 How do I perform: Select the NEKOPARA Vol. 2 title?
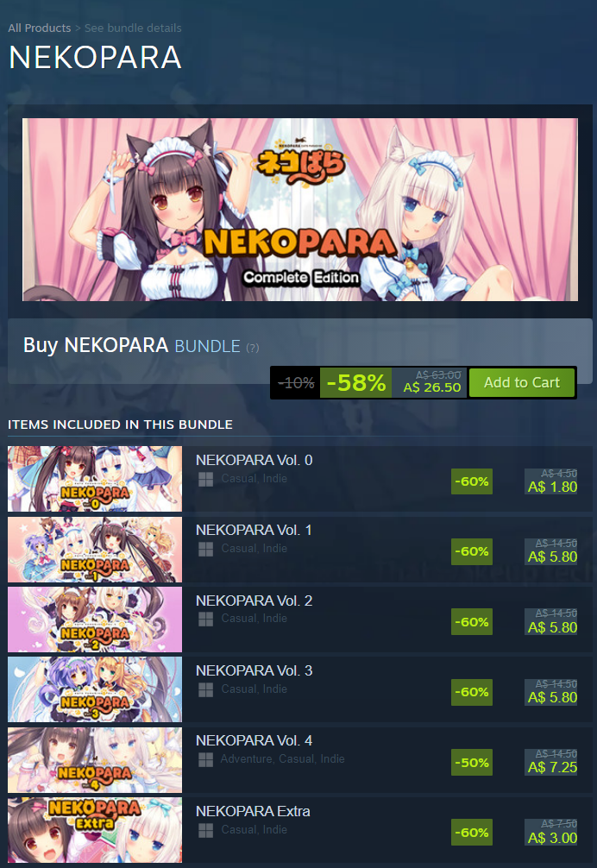[254, 601]
